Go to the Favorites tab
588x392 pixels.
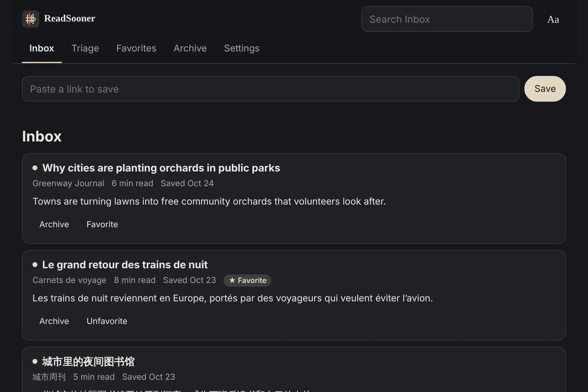click(x=136, y=48)
